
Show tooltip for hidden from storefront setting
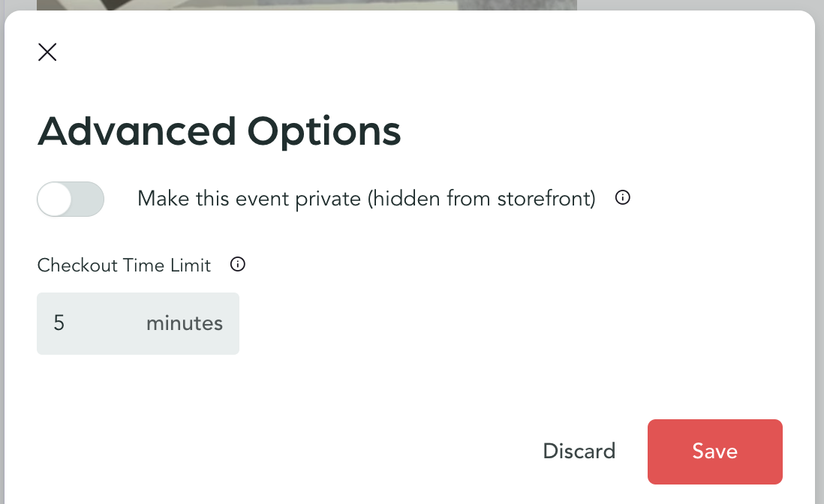622,198
